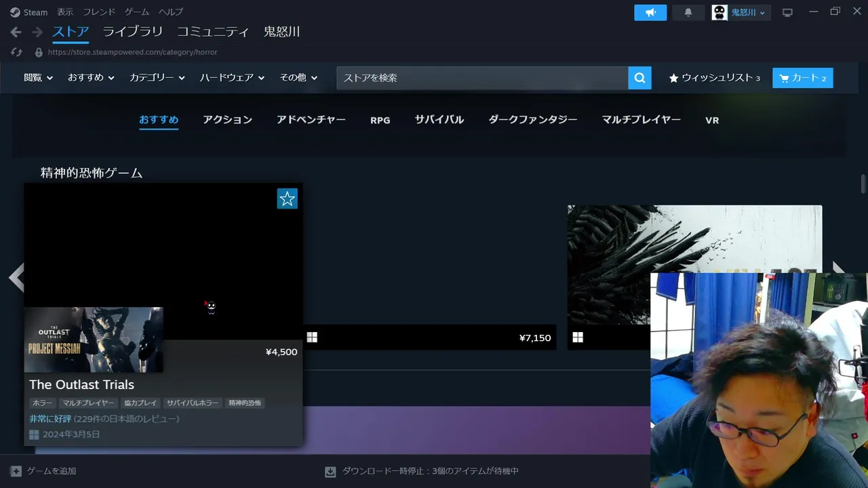Go to the ライブラリ section

[x=133, y=32]
